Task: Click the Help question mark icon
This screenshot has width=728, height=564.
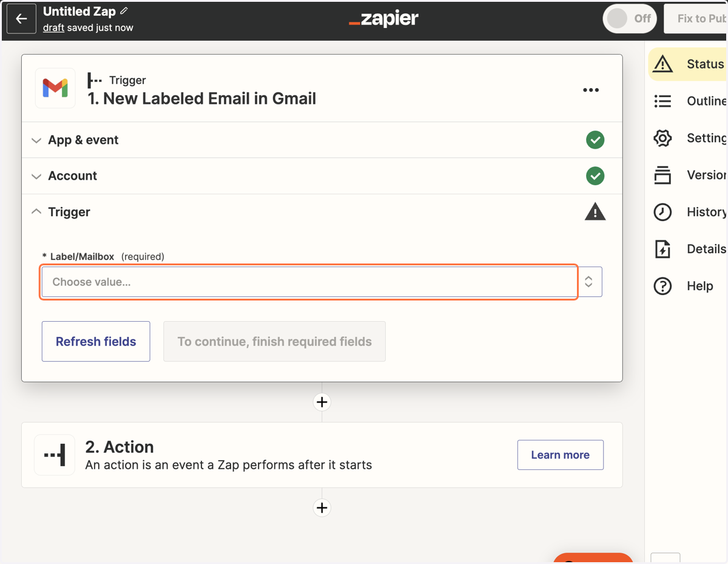Action: point(662,286)
